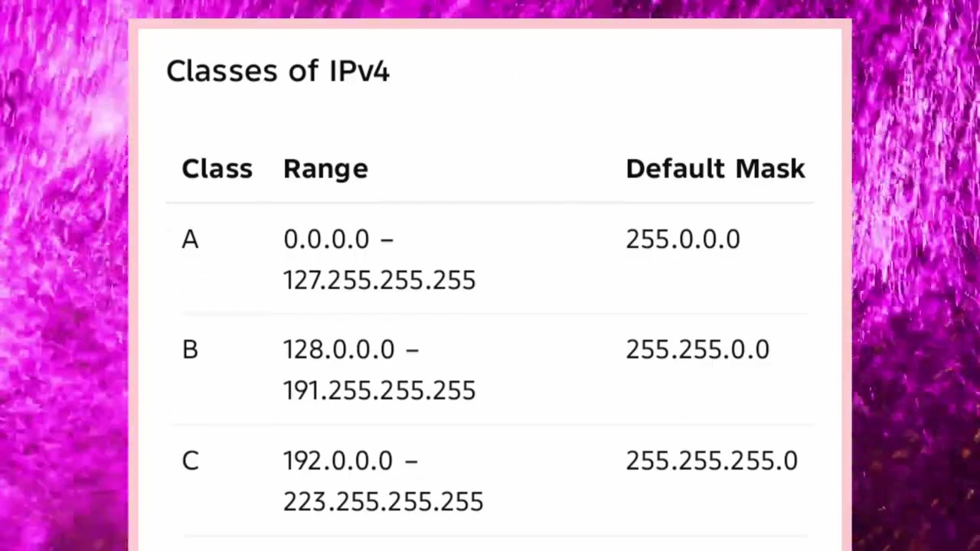This screenshot has width=980, height=551.
Task: Select the "Class" column header
Action: pos(217,169)
